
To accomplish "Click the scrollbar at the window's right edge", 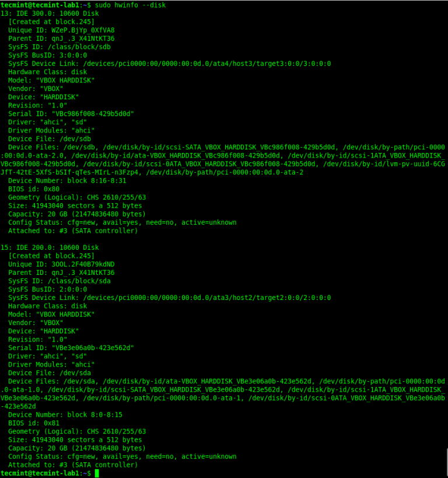I will pos(446,463).
